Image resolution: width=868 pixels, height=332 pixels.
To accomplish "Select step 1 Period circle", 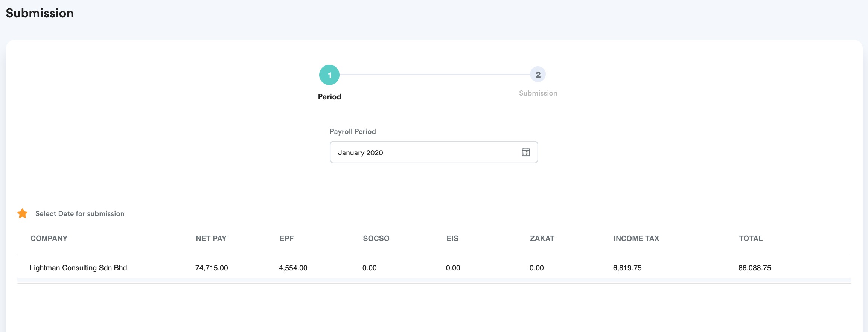I will [x=329, y=75].
